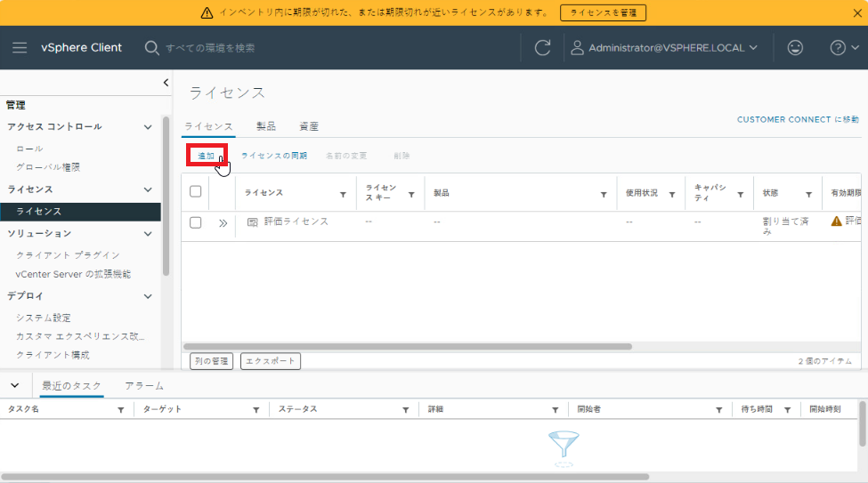Click the ライセンスを管理 banner button

click(603, 12)
